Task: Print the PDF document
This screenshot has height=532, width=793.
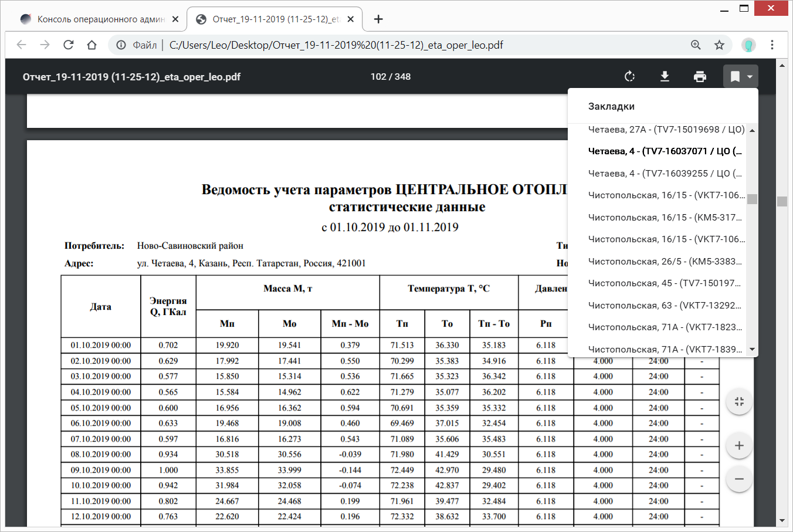Action: click(700, 77)
